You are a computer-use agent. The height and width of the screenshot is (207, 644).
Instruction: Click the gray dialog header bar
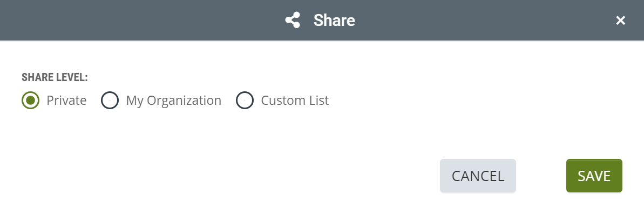[x=322, y=20]
